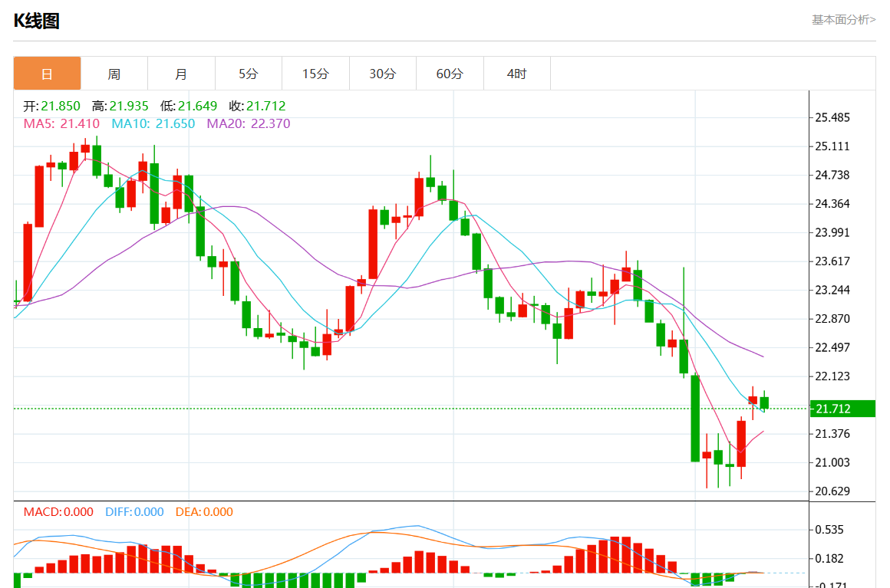Switch to the 月 monthly tab
Image resolution: width=890 pixels, height=588 pixels.
(181, 73)
